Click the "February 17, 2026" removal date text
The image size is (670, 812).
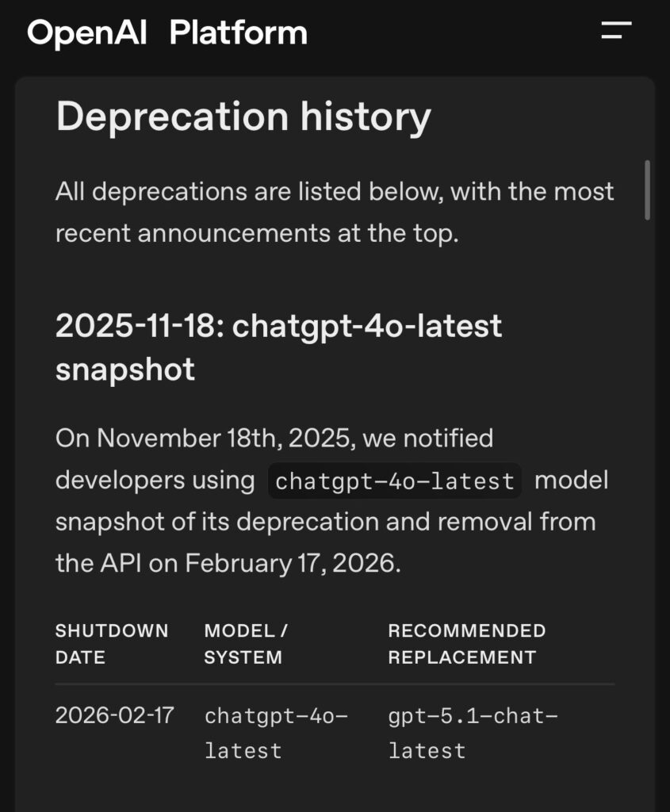292,563
